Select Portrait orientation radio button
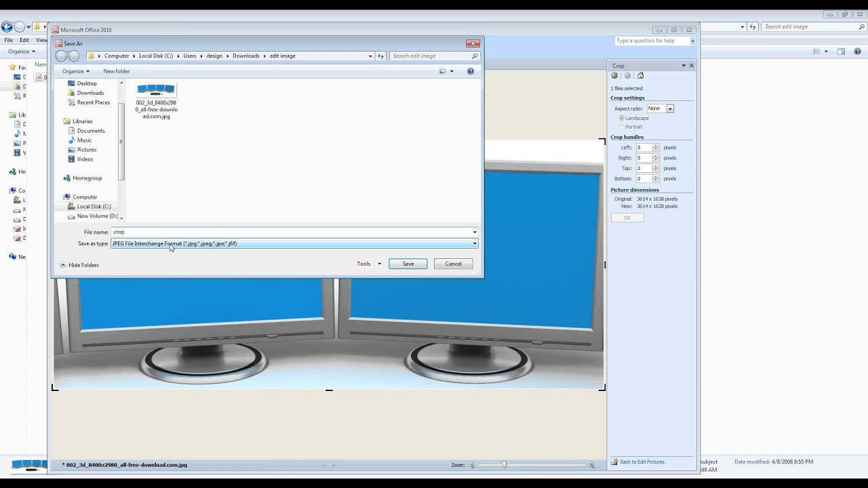Screen dimensions: 868x488 [x=621, y=127]
